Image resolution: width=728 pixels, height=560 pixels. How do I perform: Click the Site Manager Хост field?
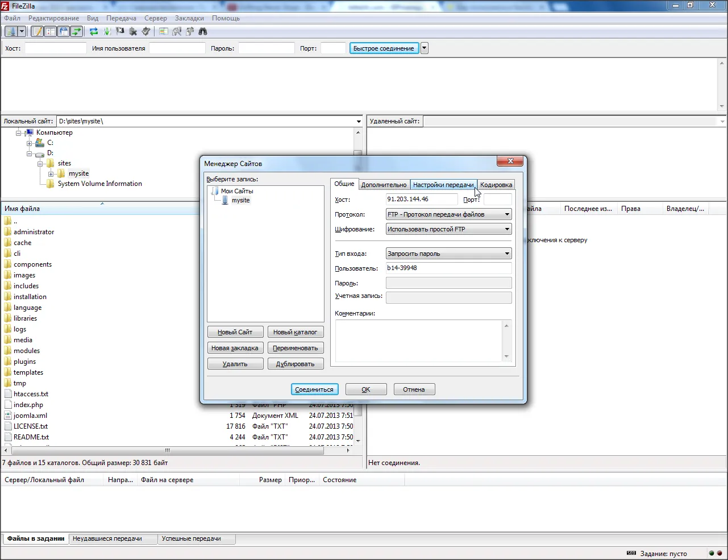coord(422,200)
